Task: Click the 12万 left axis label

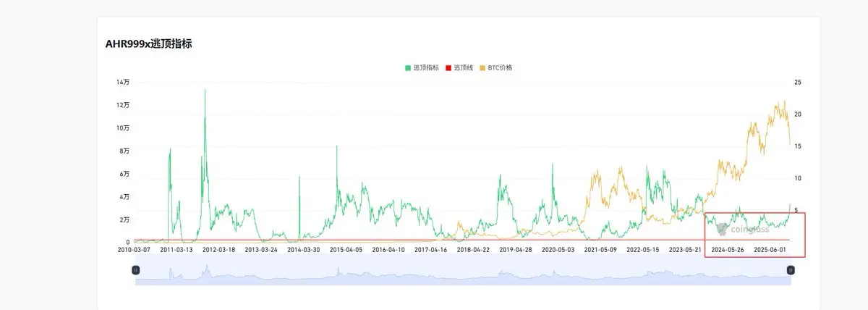Action: click(123, 105)
